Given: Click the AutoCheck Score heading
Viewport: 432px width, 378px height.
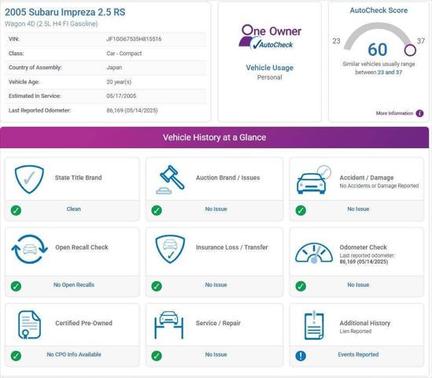Looking at the screenshot, I should 379,10.
